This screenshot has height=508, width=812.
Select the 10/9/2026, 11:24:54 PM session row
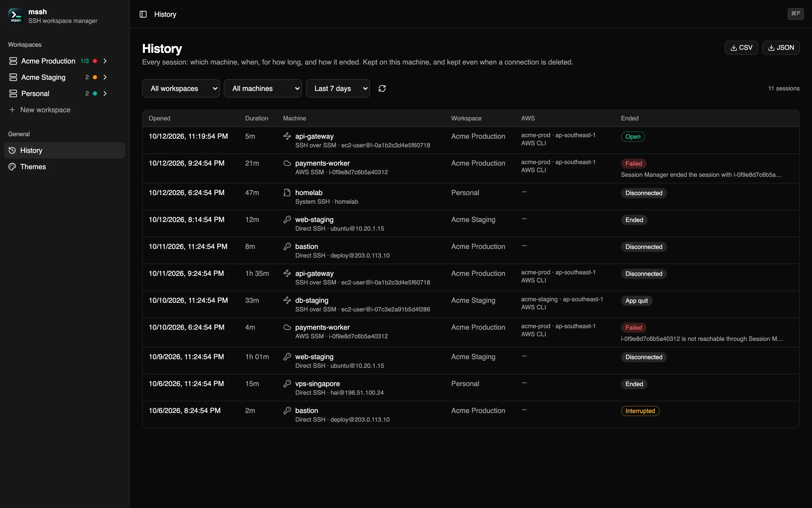pos(470,360)
